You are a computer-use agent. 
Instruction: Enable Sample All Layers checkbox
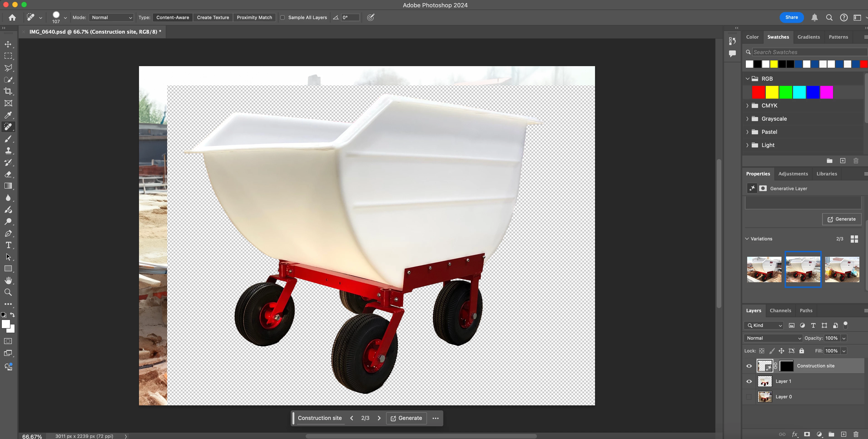coord(282,17)
